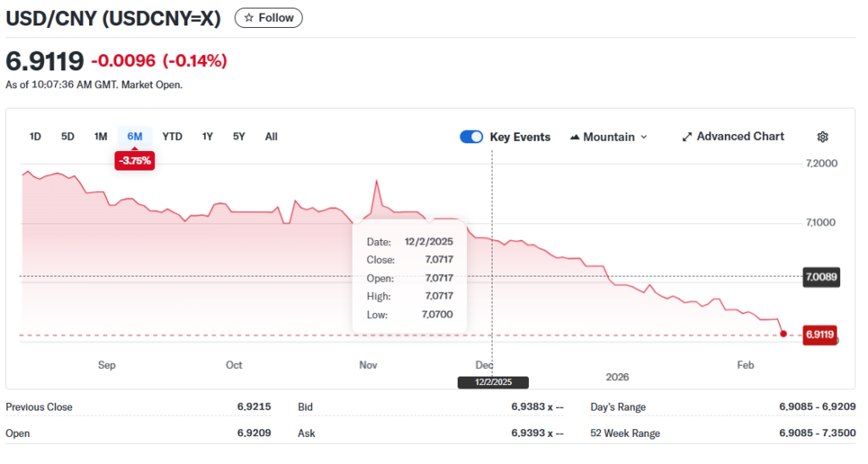Image resolution: width=868 pixels, height=464 pixels.
Task: Select the 1M range tab
Action: pyautogui.click(x=100, y=137)
